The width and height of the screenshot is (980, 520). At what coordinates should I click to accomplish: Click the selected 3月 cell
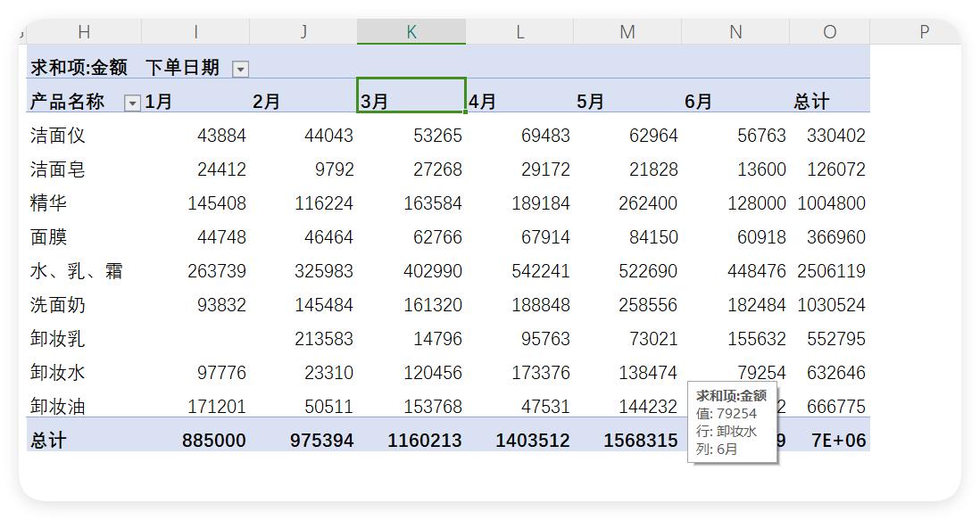coord(411,95)
